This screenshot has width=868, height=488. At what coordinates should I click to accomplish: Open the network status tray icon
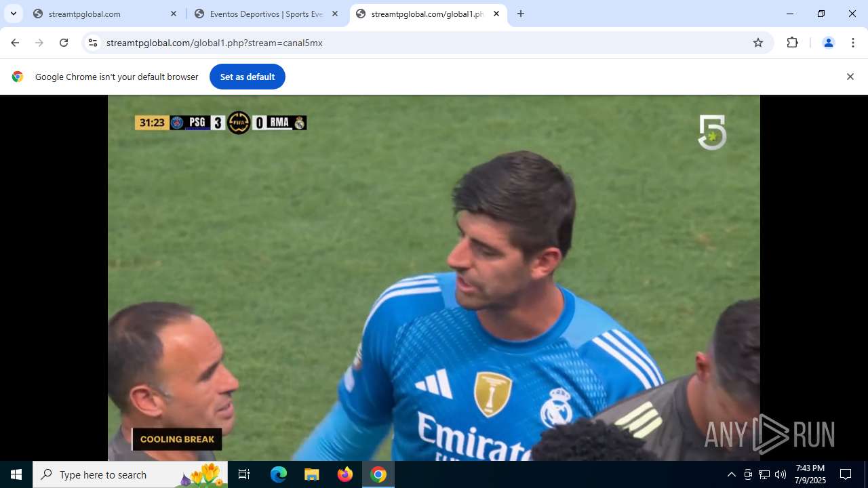(x=764, y=474)
